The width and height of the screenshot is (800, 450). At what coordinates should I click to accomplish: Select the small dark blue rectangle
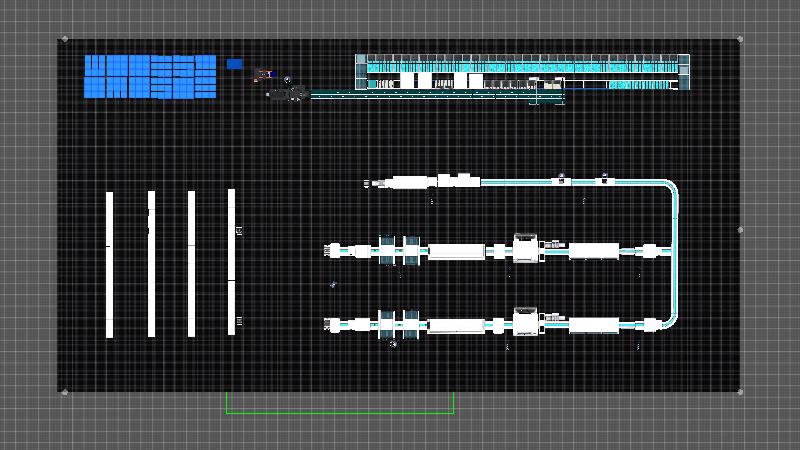[234, 64]
